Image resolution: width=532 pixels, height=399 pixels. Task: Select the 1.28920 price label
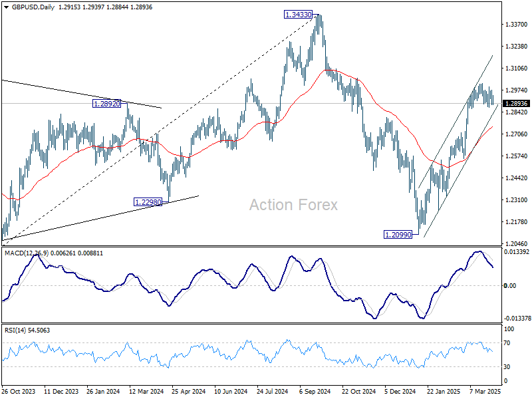point(106,104)
